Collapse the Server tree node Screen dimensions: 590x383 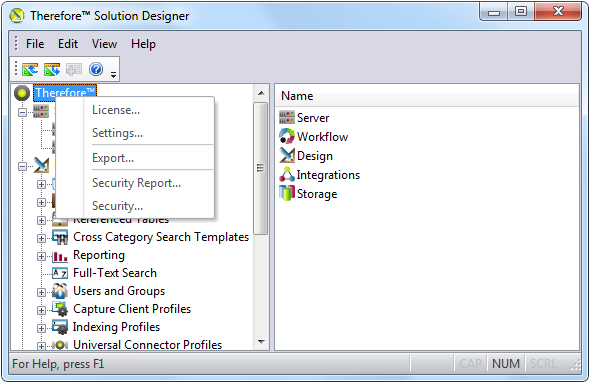tap(23, 112)
